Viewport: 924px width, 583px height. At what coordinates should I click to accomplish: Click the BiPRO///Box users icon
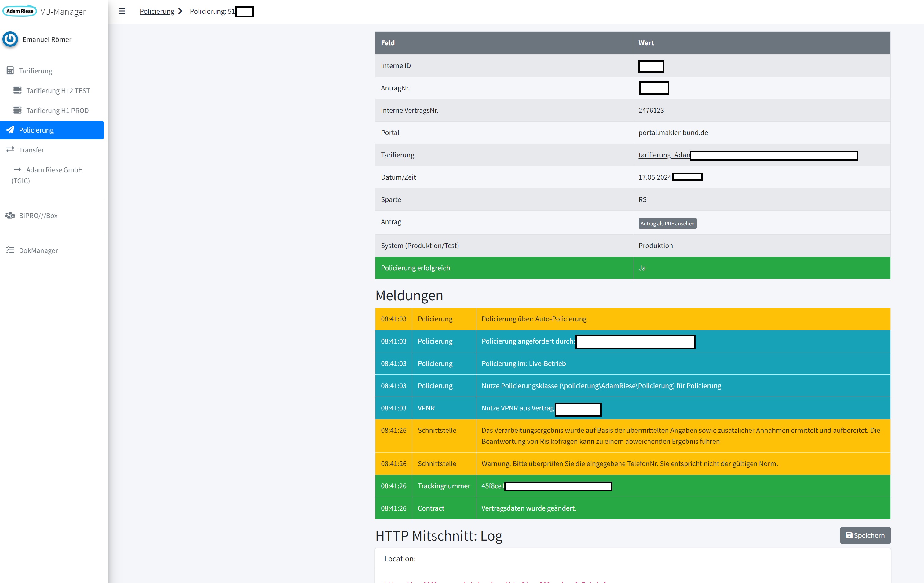pyautogui.click(x=10, y=215)
